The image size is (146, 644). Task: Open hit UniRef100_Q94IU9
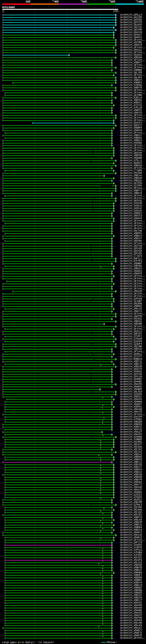click(131, 32)
